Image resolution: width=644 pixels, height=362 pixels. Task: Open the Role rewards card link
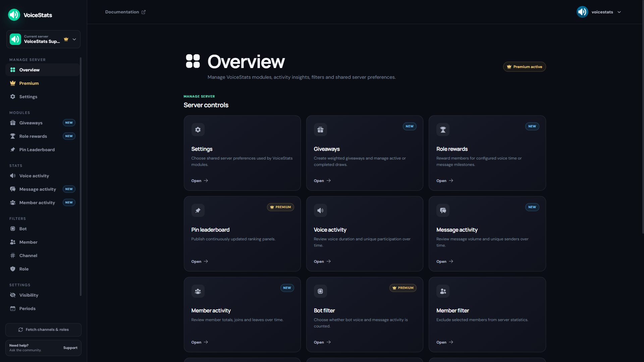tap(445, 181)
